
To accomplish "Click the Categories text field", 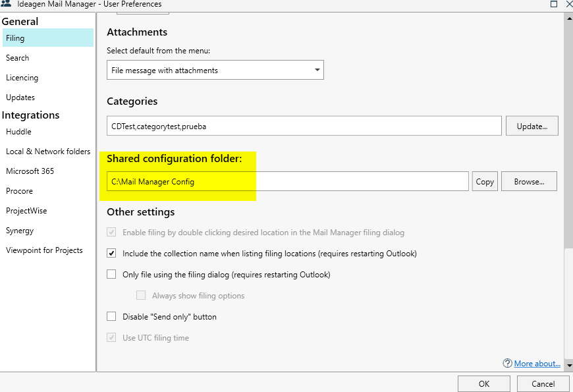I will (x=304, y=126).
